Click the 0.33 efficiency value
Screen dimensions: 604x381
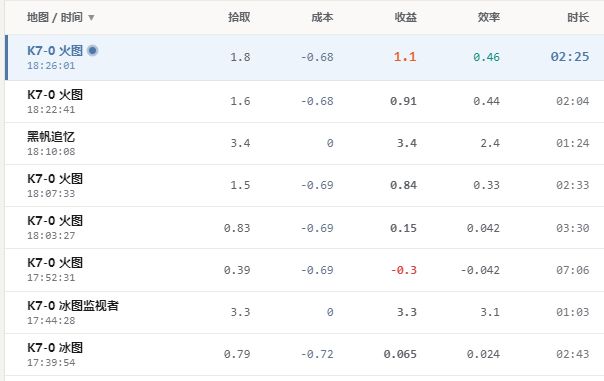pos(486,185)
